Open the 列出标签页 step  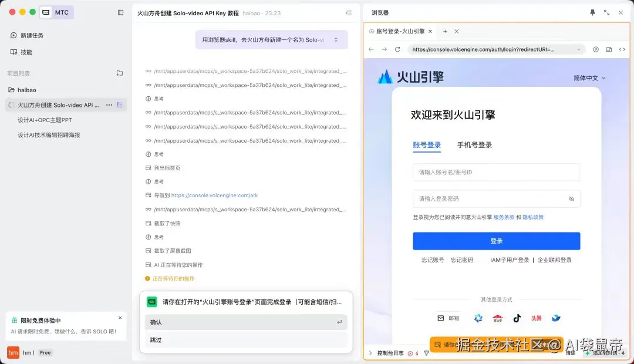(163, 168)
